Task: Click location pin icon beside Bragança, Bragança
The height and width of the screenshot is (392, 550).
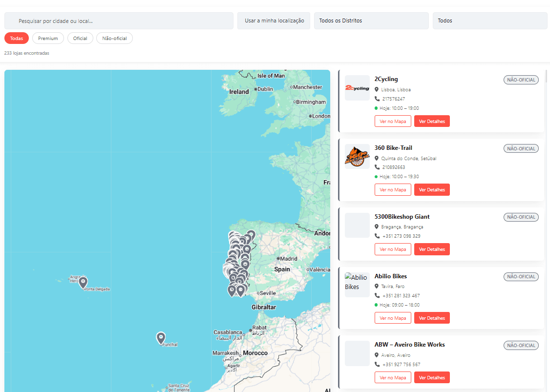Action: tap(377, 227)
